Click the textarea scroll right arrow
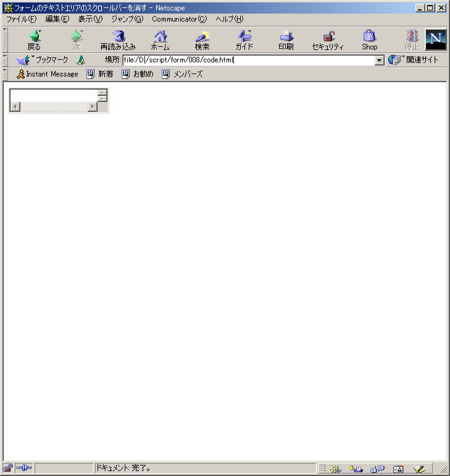The height and width of the screenshot is (476, 450). [x=93, y=107]
